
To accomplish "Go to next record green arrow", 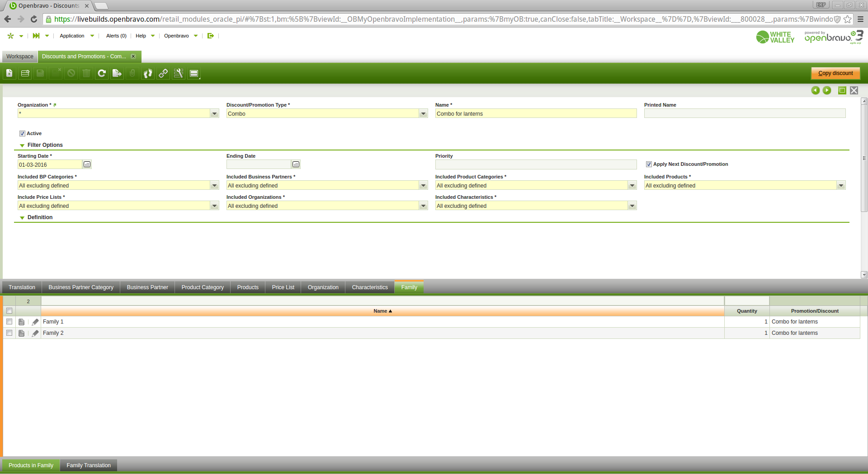I will tap(827, 90).
